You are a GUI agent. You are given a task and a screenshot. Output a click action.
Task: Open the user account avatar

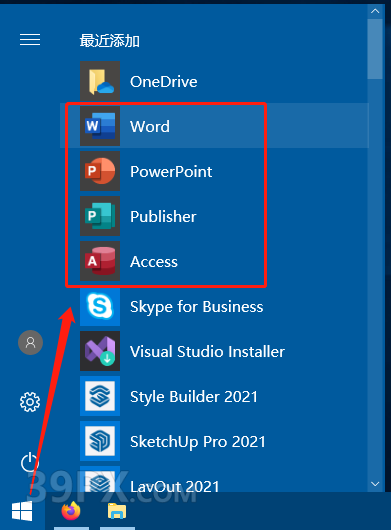[x=30, y=342]
